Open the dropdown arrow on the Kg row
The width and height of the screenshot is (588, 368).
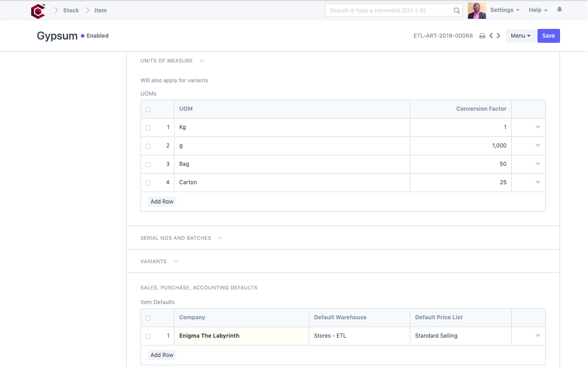pyautogui.click(x=537, y=127)
